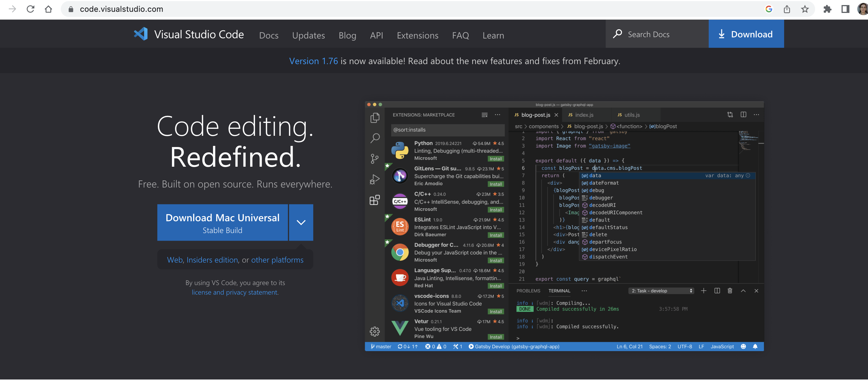
Task: Expand download options chevron beside Mac Universal
Action: pos(301,222)
